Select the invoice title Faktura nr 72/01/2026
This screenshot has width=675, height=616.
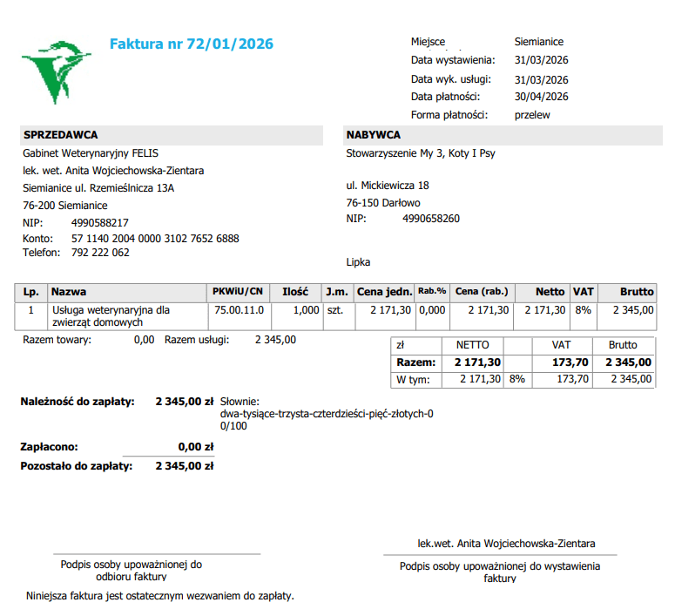[x=192, y=44]
